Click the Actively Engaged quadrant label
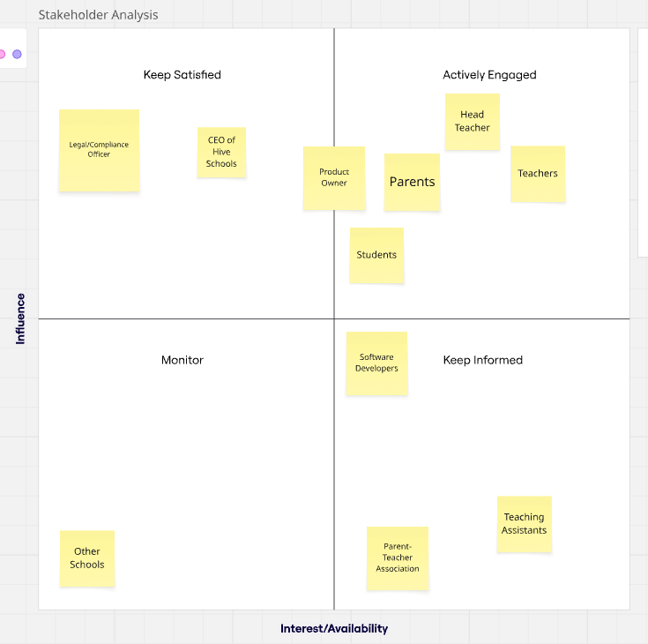 click(489, 75)
